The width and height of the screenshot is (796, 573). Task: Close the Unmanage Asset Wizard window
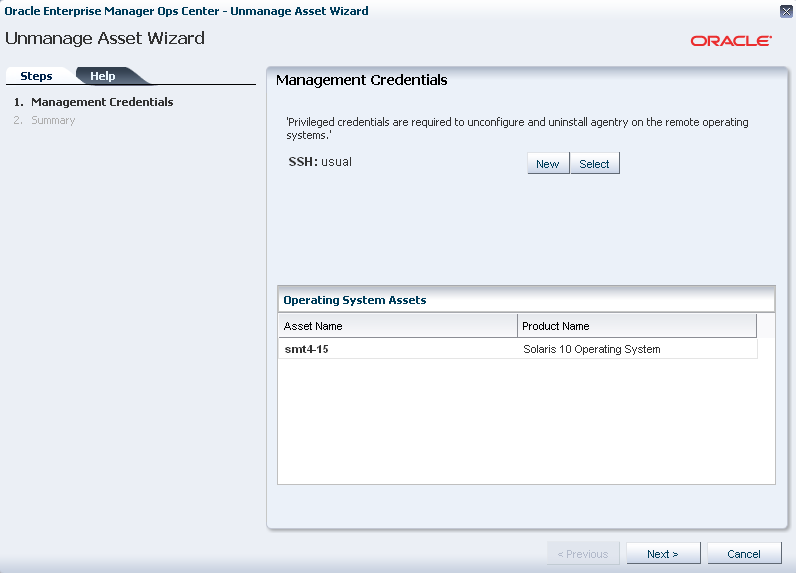point(786,11)
